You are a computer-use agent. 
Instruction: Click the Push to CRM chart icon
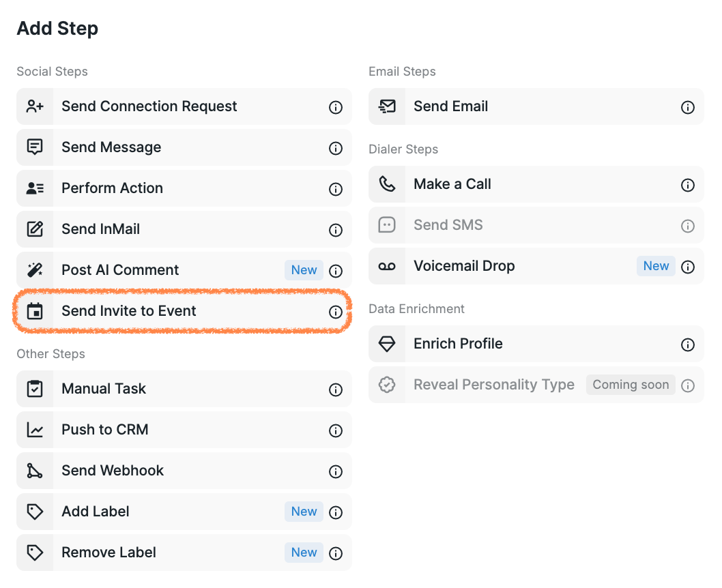click(x=35, y=430)
